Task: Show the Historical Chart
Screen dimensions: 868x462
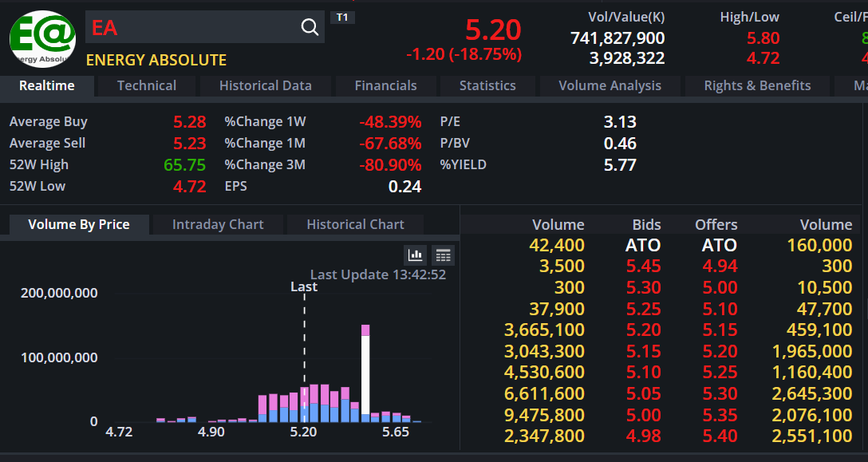Action: (355, 224)
